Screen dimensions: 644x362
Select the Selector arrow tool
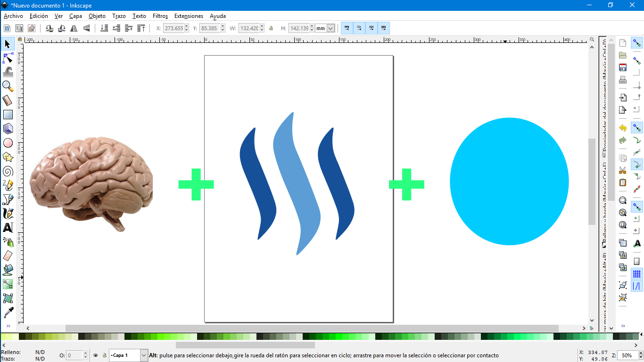8,44
